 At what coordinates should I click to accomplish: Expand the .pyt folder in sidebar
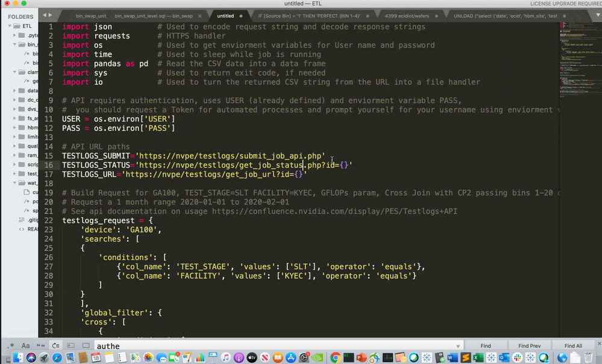click(x=14, y=36)
